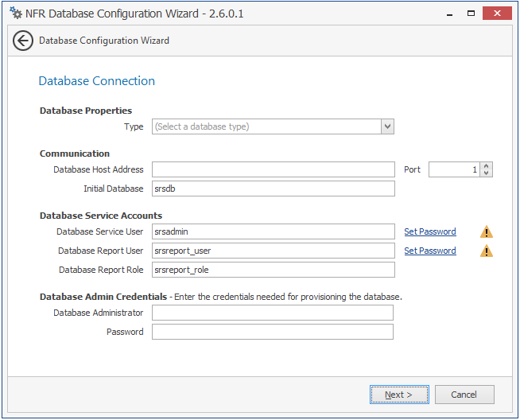
Task: Click the Database Administrator field
Action: (272, 313)
